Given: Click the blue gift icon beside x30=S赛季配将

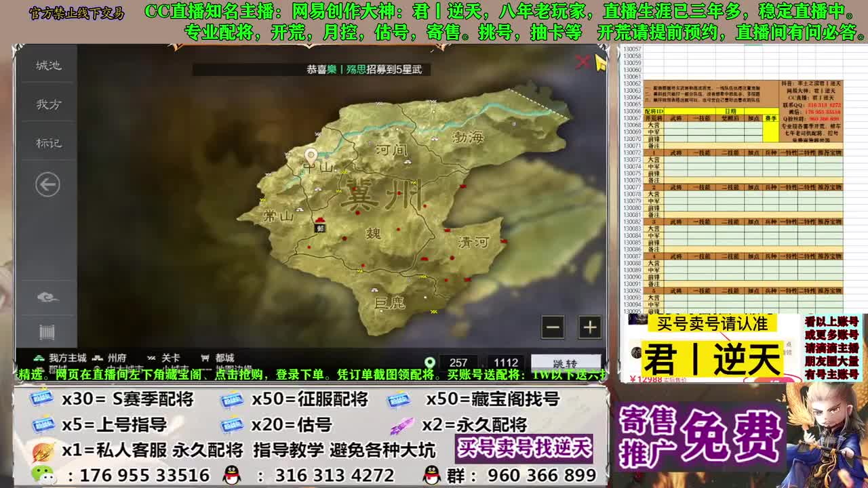Looking at the screenshot, I should point(42,399).
